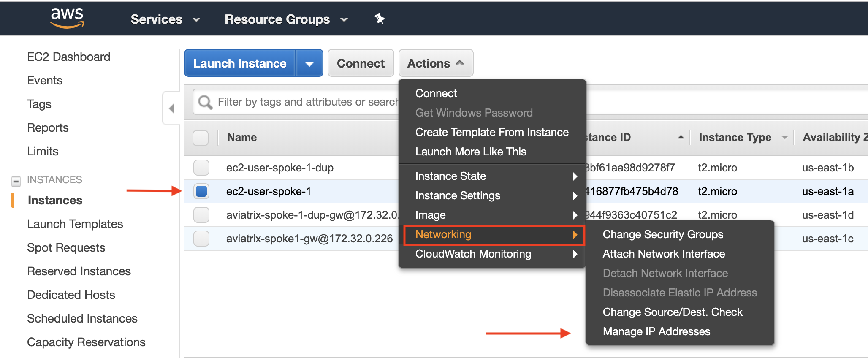Choose Manage IP Addresses from submenu
The image size is (868, 358).
656,331
